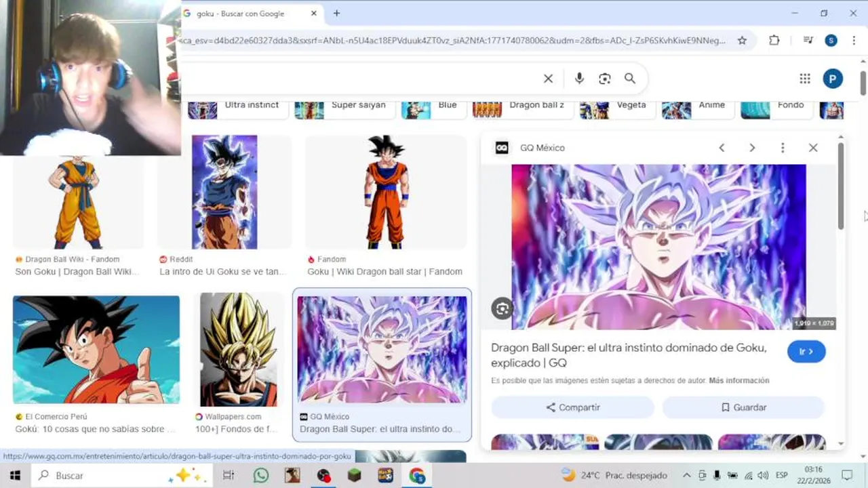The height and width of the screenshot is (488, 868).
Task: Open the Windows Start menu
Action: coord(15,476)
